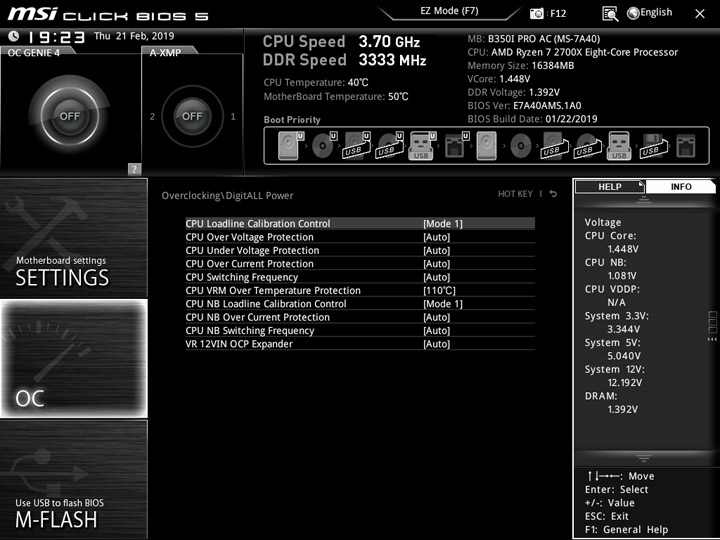Click the date Thu 21 Feb, 2019

click(x=134, y=36)
